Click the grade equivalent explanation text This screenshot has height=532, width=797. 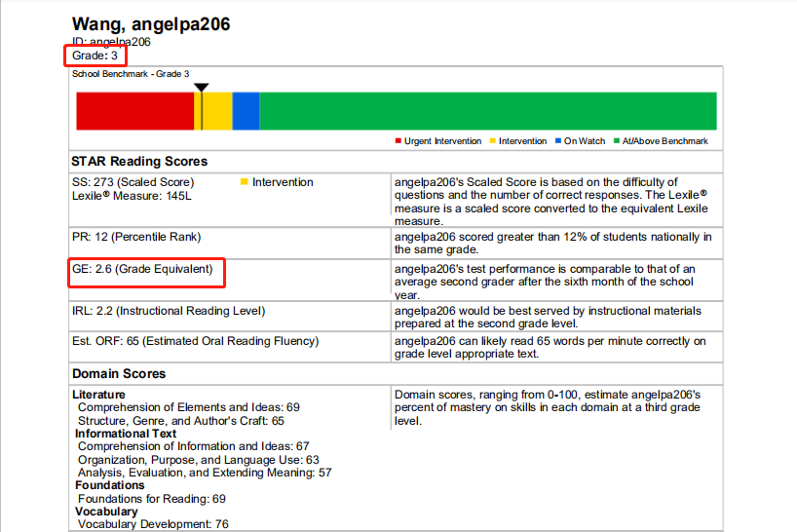point(545,282)
